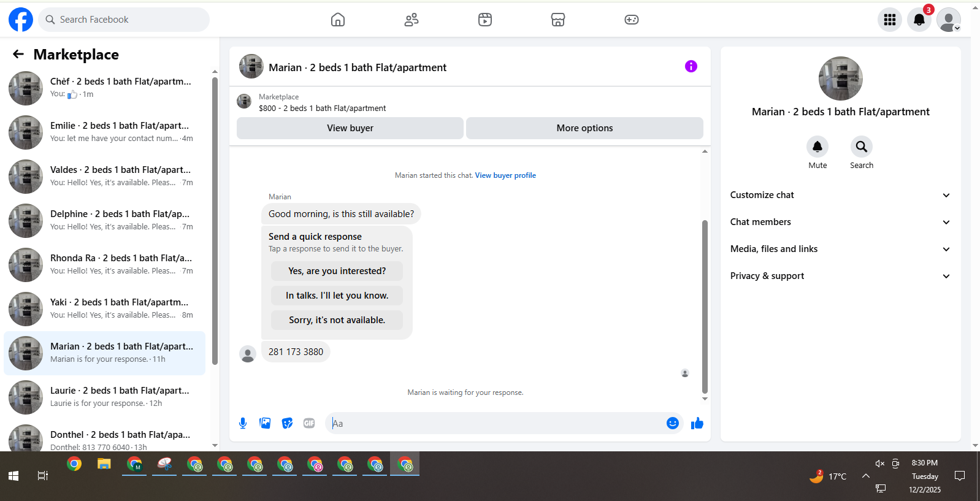Open the Chêf conversation

(105, 88)
